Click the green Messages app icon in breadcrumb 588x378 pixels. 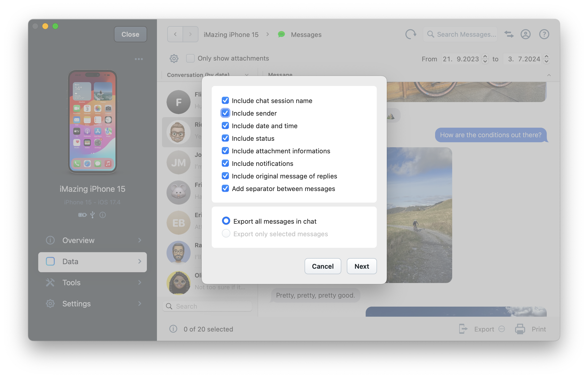pyautogui.click(x=281, y=34)
